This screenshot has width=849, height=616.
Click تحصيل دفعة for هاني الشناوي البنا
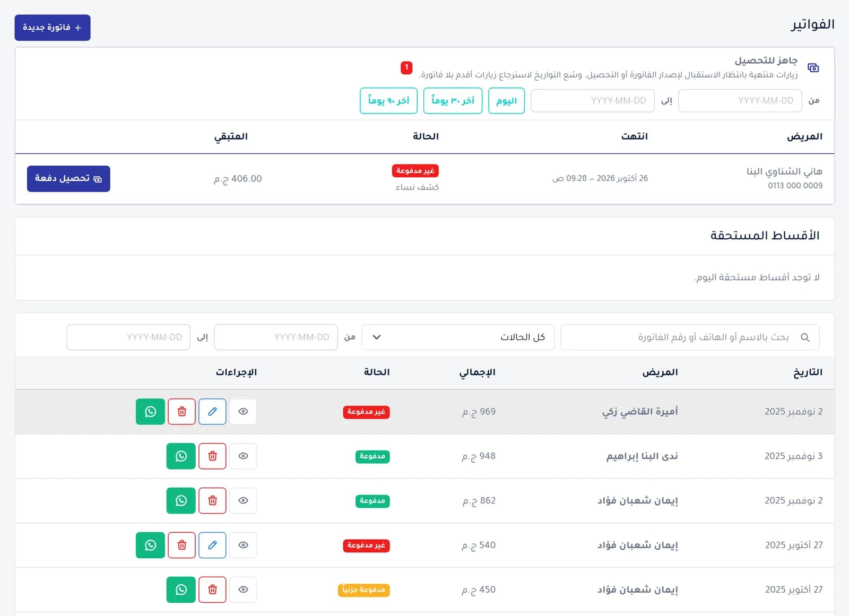(68, 179)
